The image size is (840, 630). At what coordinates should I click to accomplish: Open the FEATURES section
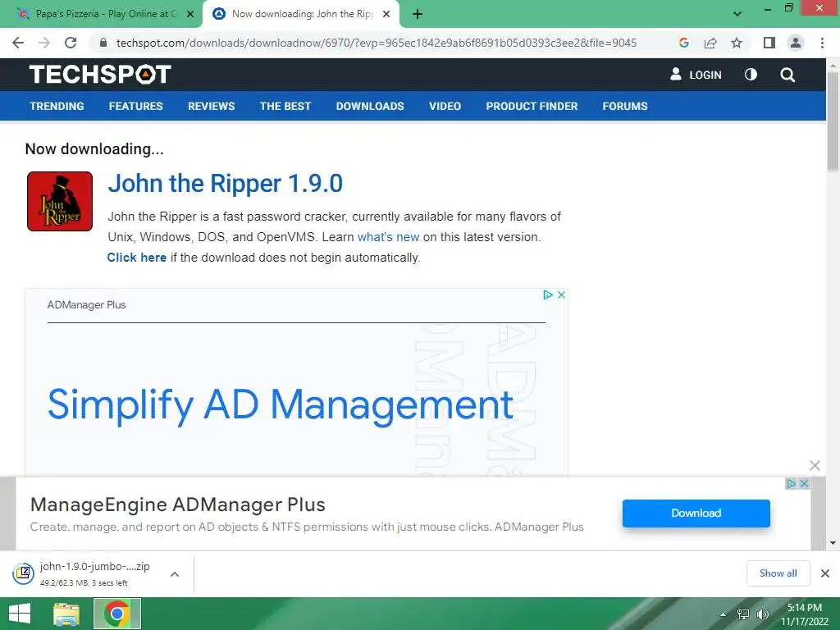pyautogui.click(x=135, y=106)
